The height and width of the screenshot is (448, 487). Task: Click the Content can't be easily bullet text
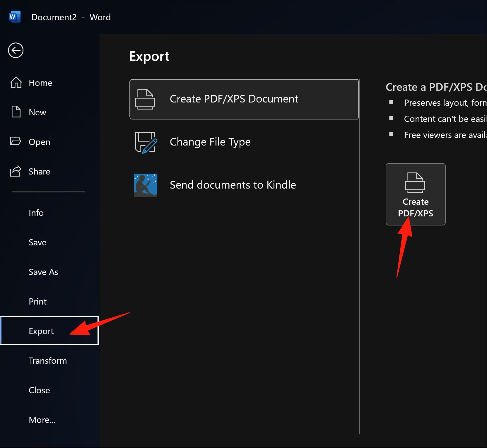click(x=445, y=119)
